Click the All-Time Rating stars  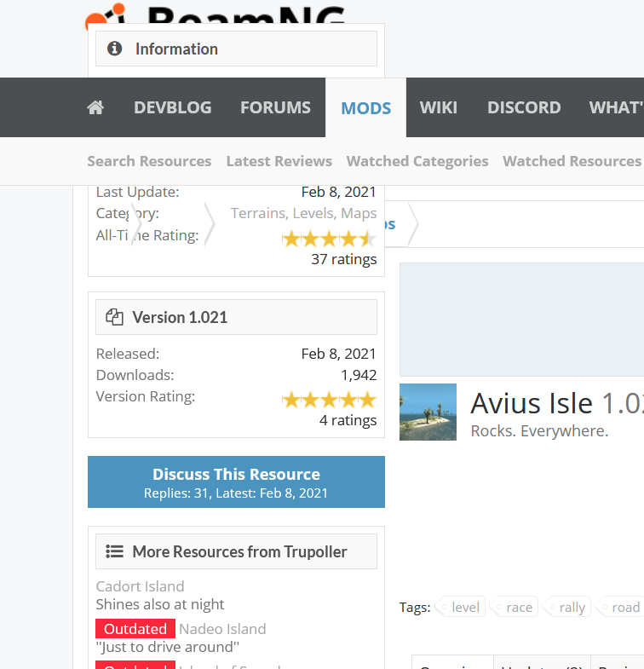click(x=330, y=239)
